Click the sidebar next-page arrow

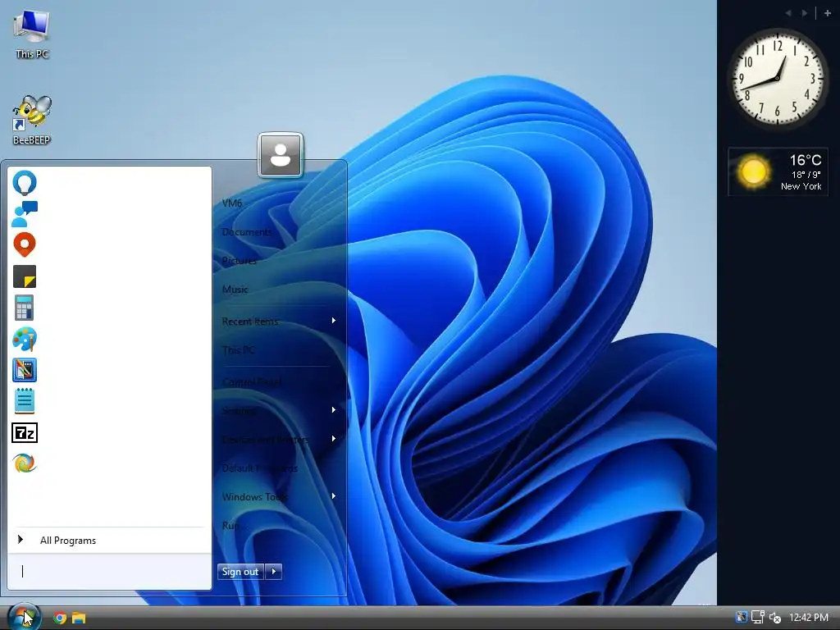coord(805,13)
